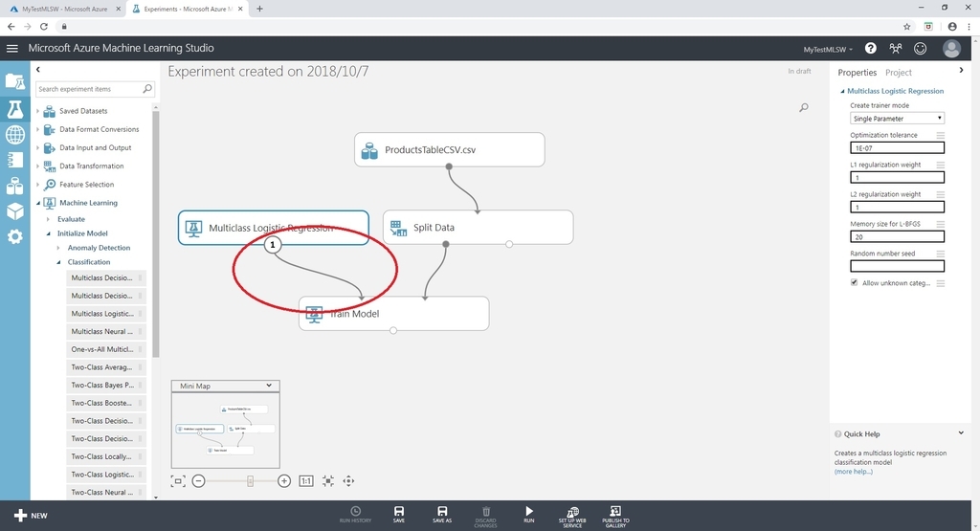The height and width of the screenshot is (531, 980).
Task: Expand Feature Selection category
Action: (37, 185)
